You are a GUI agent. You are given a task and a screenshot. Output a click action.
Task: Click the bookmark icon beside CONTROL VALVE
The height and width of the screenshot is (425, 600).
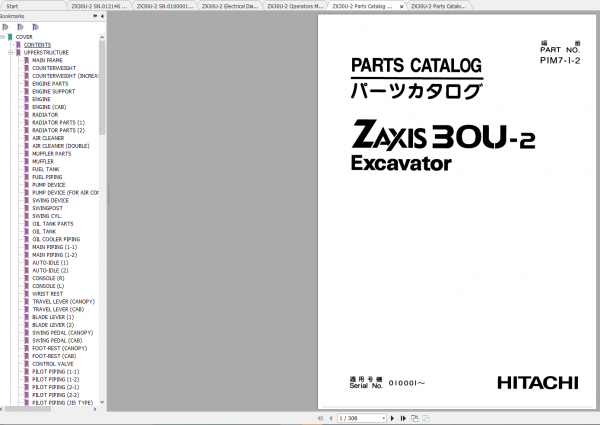pyautogui.click(x=26, y=364)
